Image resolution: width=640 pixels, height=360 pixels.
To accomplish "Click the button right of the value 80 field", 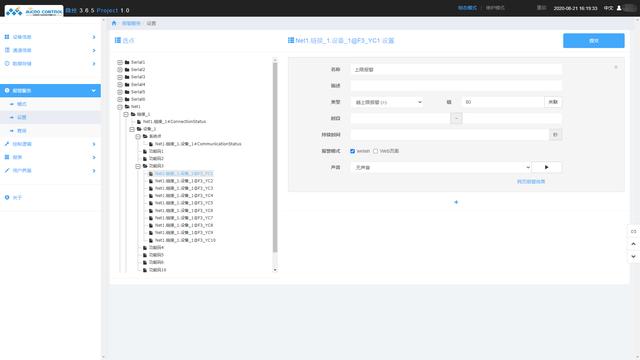I will point(553,102).
